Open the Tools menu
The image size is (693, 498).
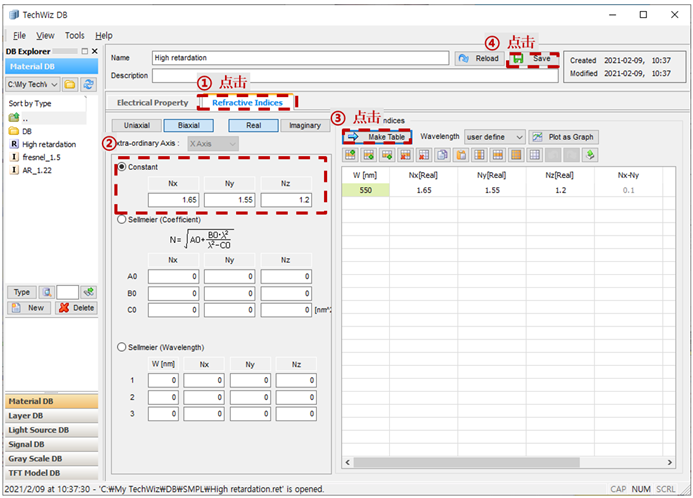[75, 35]
